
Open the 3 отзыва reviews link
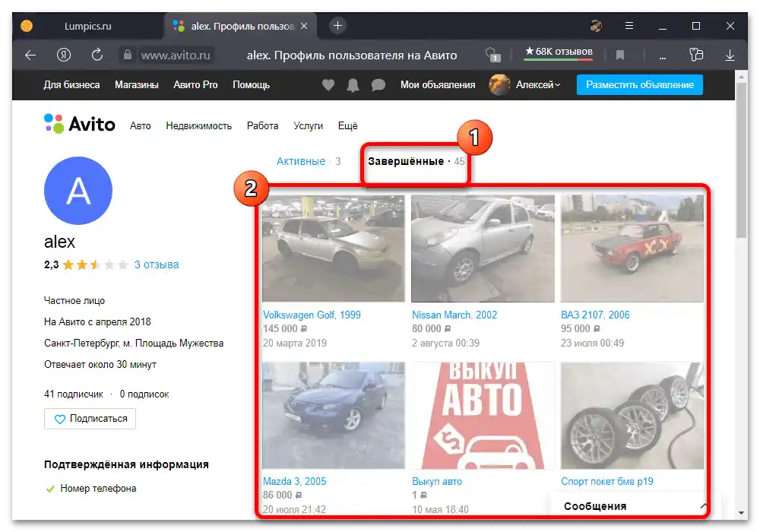point(157,265)
